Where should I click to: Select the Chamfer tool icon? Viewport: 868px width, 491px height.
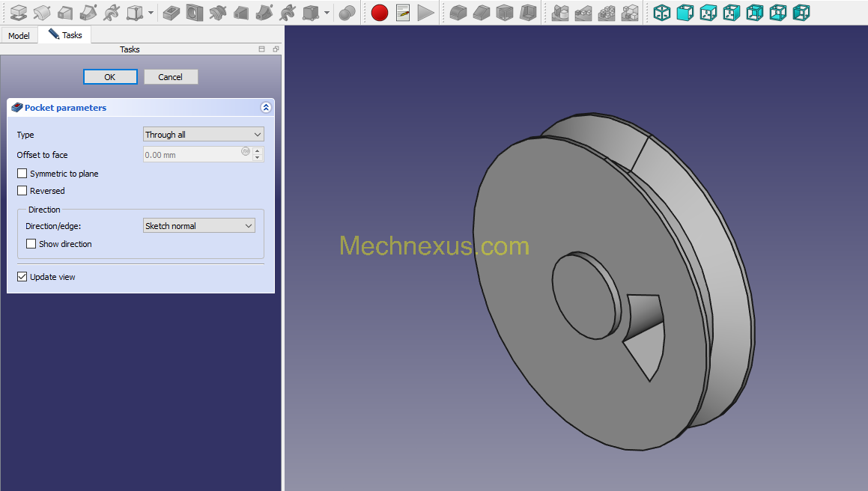pos(482,12)
